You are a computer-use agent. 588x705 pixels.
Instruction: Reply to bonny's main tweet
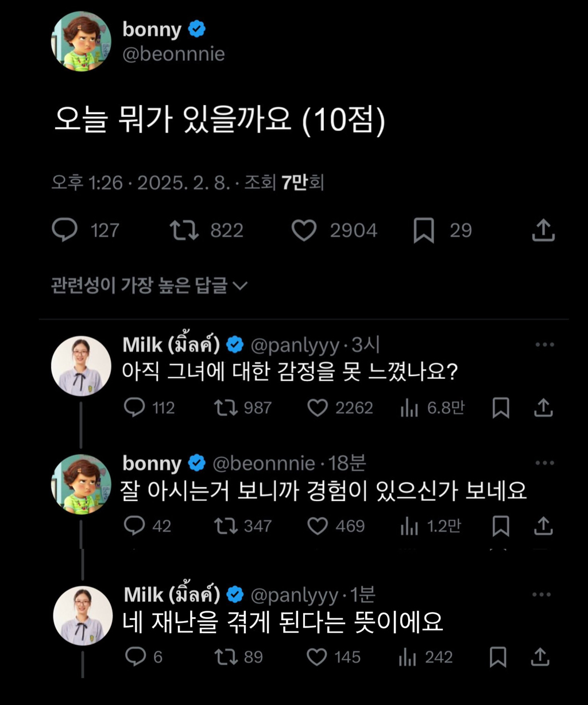65,230
